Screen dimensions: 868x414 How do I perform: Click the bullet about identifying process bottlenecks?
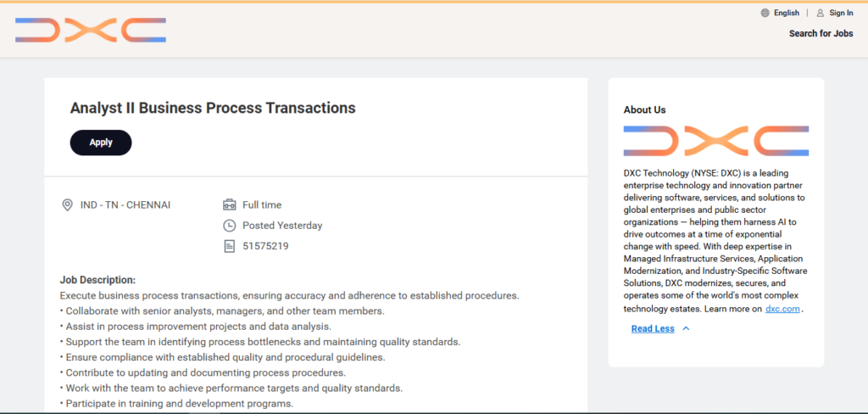[260, 341]
